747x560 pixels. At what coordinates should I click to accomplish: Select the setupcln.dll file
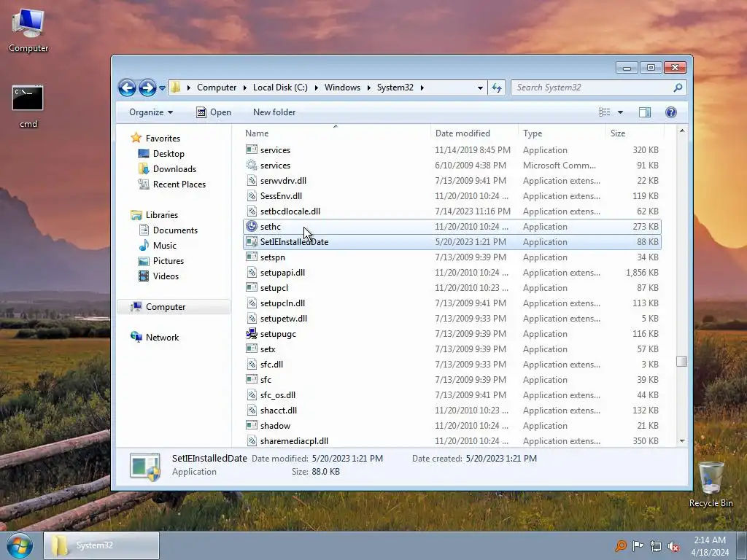coord(282,303)
